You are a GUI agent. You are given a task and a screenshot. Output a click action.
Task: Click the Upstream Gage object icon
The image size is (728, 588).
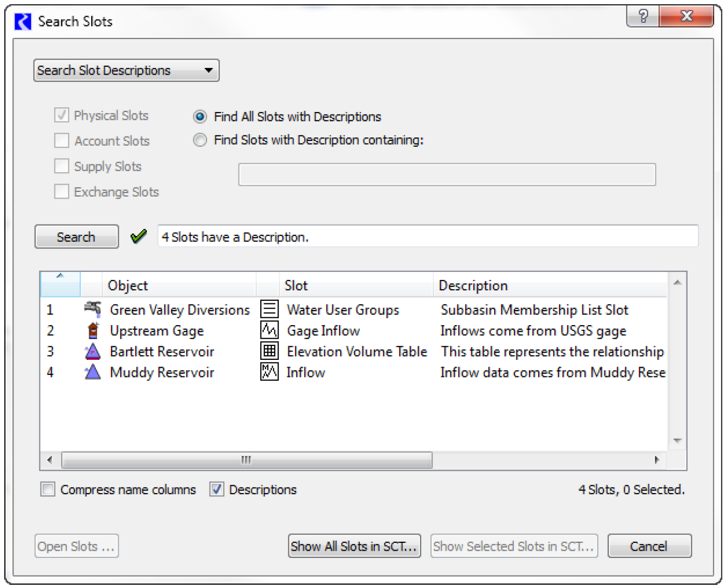(93, 330)
